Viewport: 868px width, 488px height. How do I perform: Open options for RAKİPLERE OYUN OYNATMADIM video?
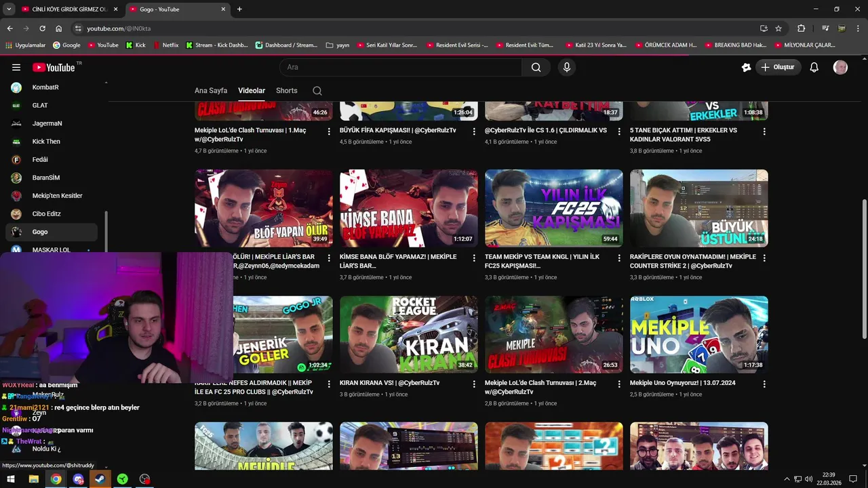[764, 258]
